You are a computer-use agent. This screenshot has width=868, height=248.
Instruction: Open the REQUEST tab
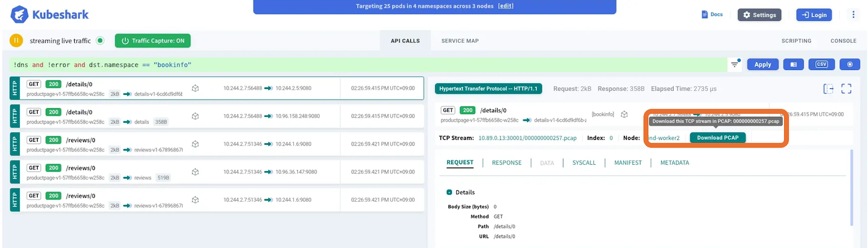[x=460, y=162]
